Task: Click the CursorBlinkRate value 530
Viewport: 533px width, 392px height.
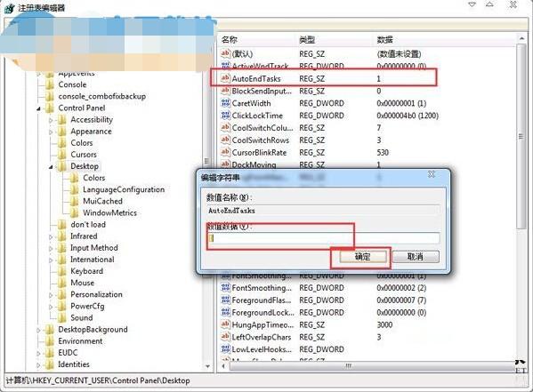Action: coord(383,153)
